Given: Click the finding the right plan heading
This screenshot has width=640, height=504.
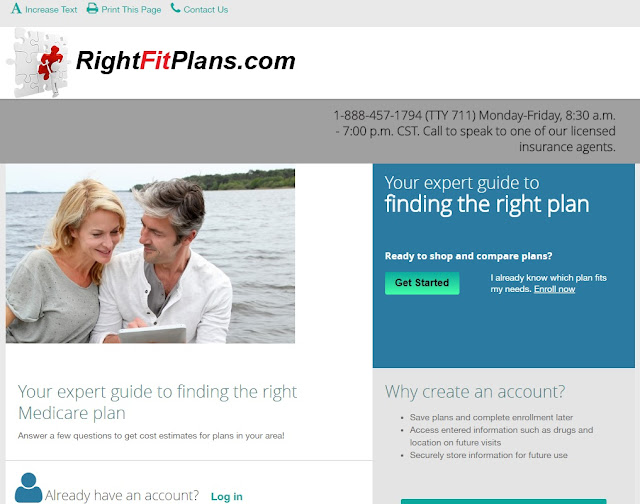Looking at the screenshot, I should 487,204.
